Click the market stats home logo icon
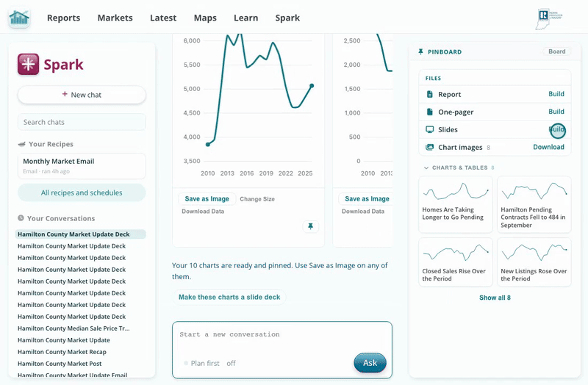Image resolution: width=588 pixels, height=385 pixels. 20,18
